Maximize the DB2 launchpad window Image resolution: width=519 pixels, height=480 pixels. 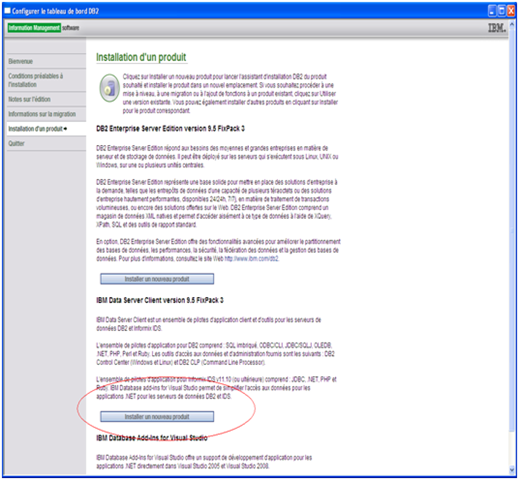pyautogui.click(x=501, y=11)
